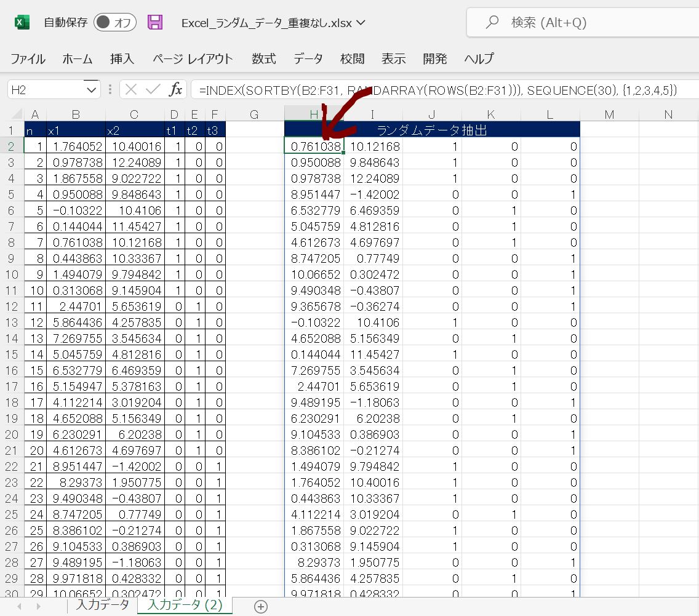Click the ランダムデータ抽出 header cell
699x616 pixels.
(x=432, y=130)
